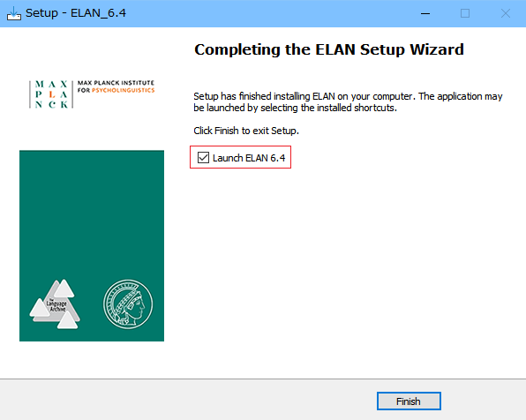Image resolution: width=526 pixels, height=420 pixels.
Task: Click the setup installer icon in title bar
Action: pos(14,13)
